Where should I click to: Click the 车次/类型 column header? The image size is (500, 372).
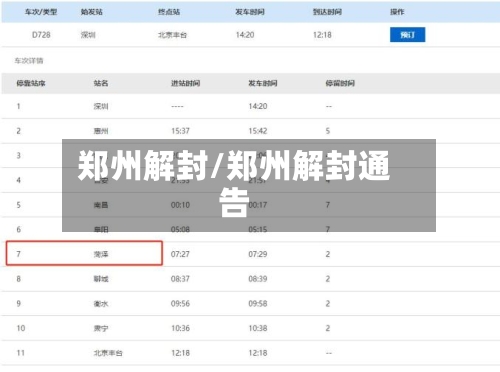coord(41,12)
